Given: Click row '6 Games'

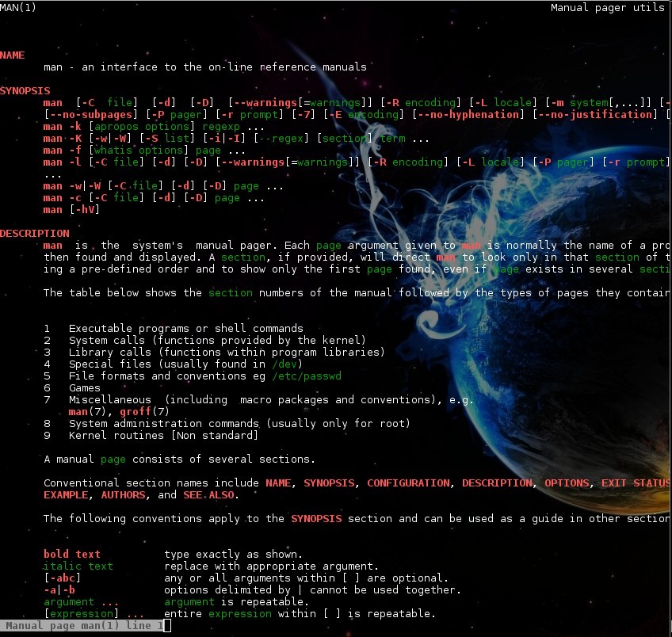Looking at the screenshot, I should (72, 388).
